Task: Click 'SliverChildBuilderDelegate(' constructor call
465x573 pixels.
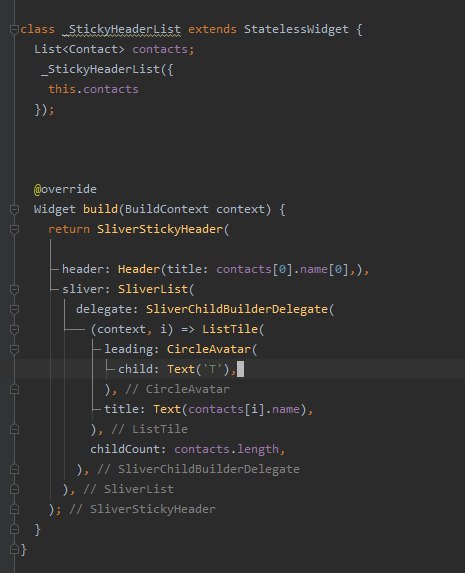Action: pyautogui.click(x=240, y=310)
